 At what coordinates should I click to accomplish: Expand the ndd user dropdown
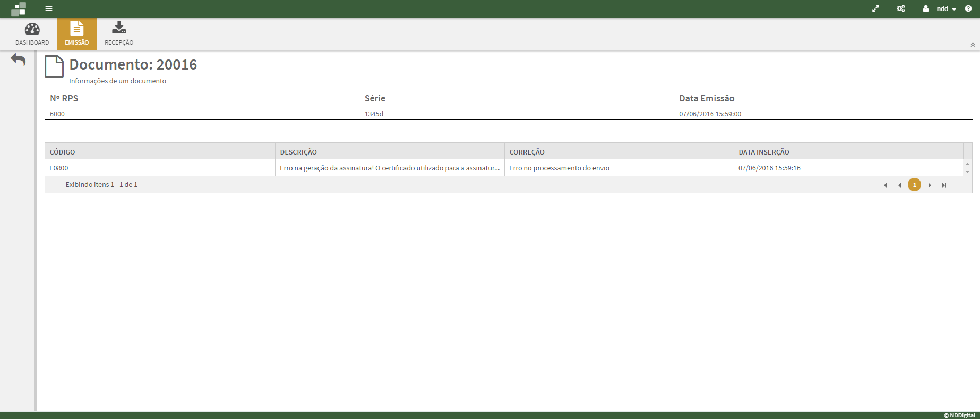940,8
